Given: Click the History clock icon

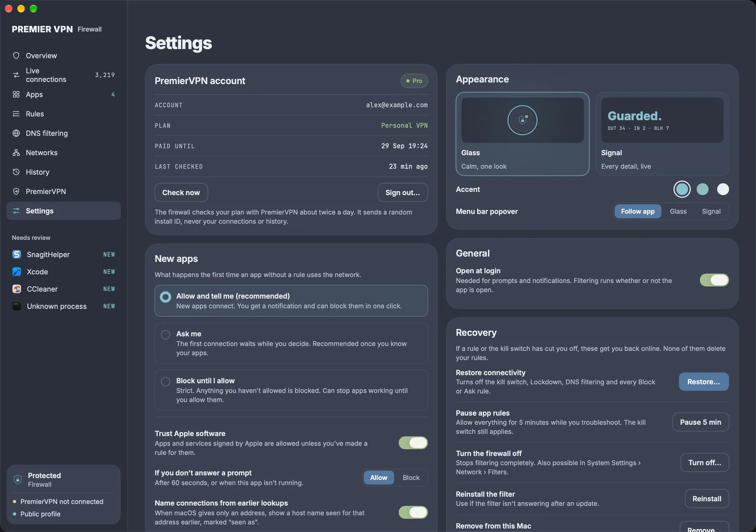Looking at the screenshot, I should 16,172.
